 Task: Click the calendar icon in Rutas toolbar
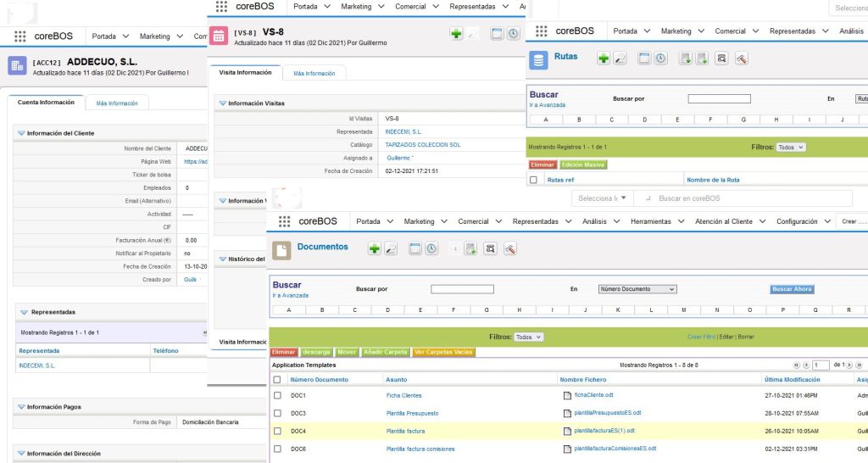coord(644,59)
